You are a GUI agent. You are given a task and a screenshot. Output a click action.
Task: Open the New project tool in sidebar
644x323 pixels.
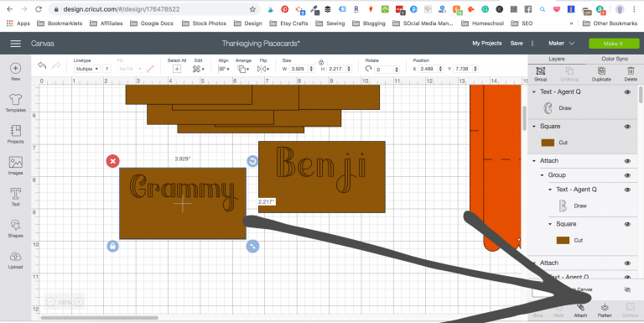point(15,71)
